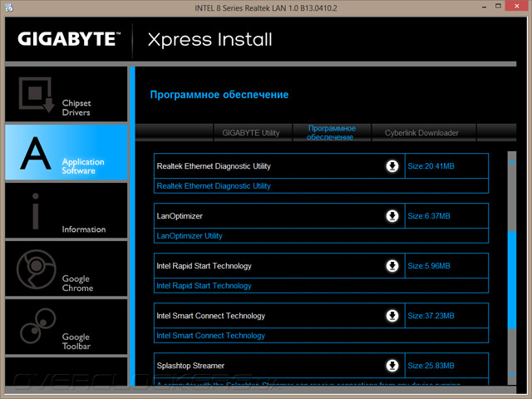Click the GIGABYTE logo
The height and width of the screenshot is (399, 532).
[x=69, y=39]
